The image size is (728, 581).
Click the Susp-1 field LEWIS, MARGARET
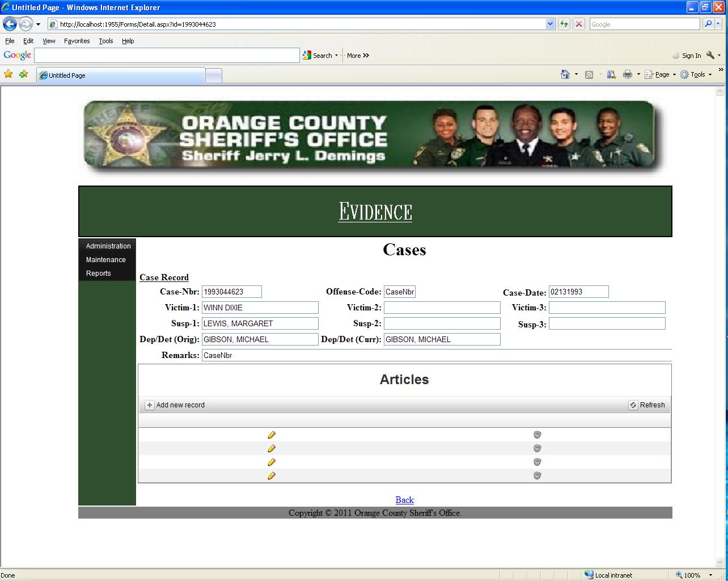[x=260, y=323]
